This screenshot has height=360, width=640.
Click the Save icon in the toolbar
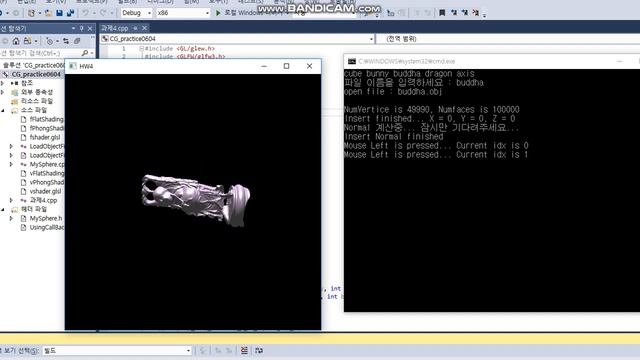click(x=60, y=13)
